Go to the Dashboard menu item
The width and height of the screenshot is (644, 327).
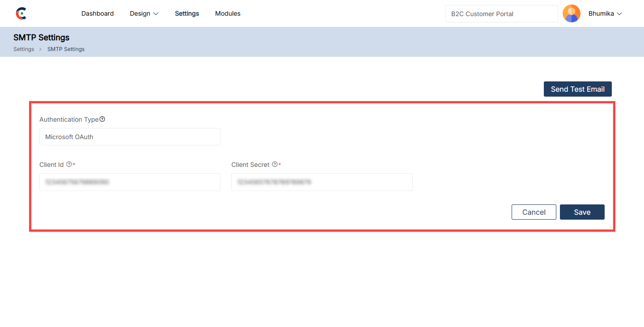point(97,13)
